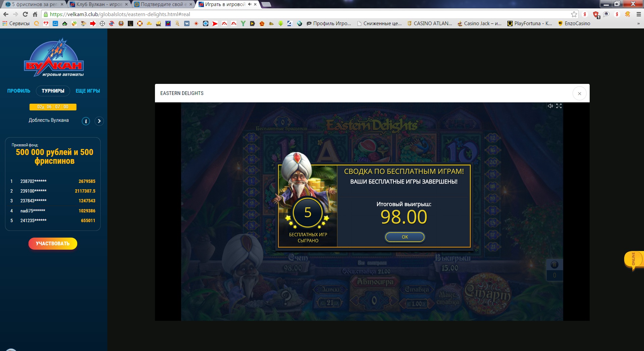Open the orange figure extension icon
This screenshot has width=644, height=351.
tap(628, 14)
